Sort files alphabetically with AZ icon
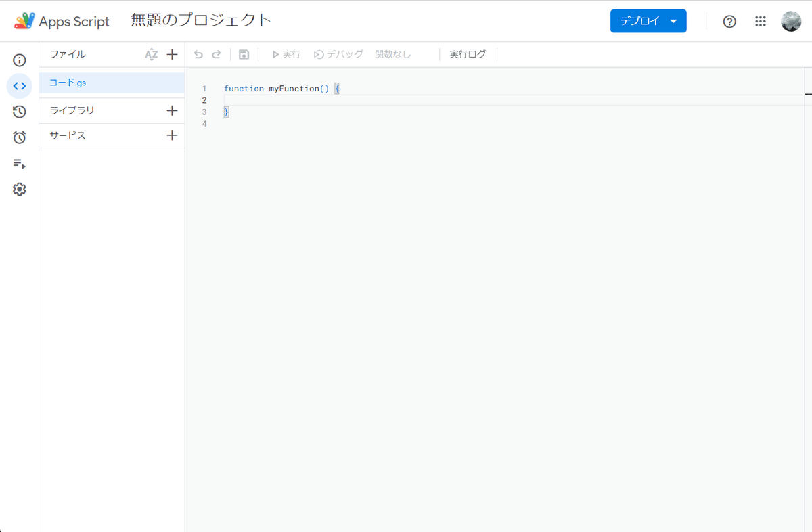 pos(152,55)
